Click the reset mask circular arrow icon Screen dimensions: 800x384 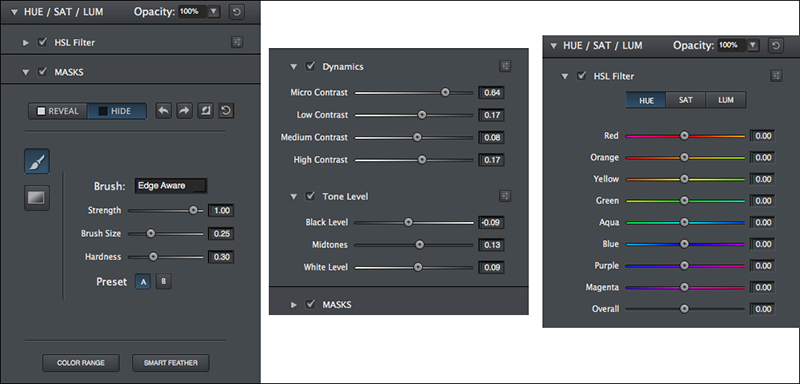tap(226, 111)
